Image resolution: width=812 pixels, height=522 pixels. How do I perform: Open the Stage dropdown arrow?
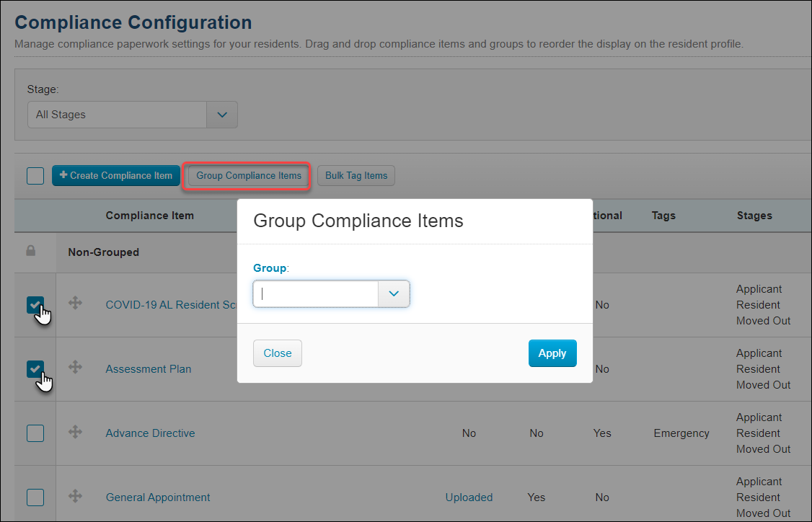coord(222,115)
